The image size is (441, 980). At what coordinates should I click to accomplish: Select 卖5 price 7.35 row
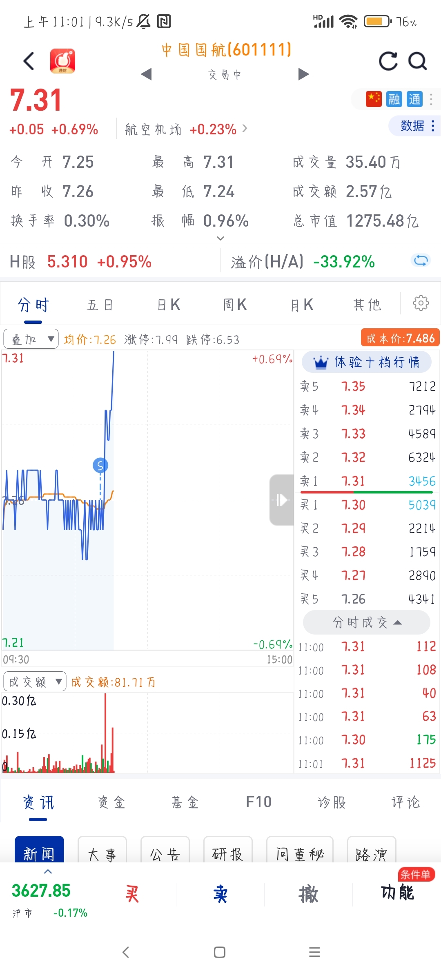(367, 386)
